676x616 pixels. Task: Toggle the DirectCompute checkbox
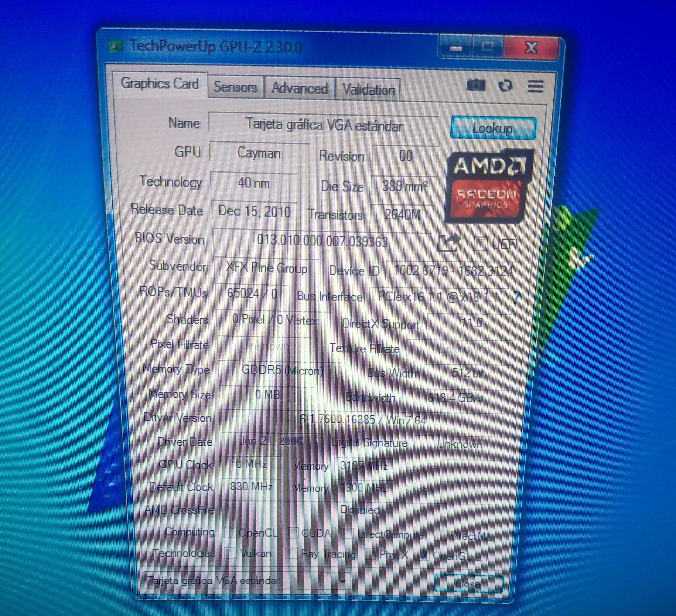click(347, 534)
